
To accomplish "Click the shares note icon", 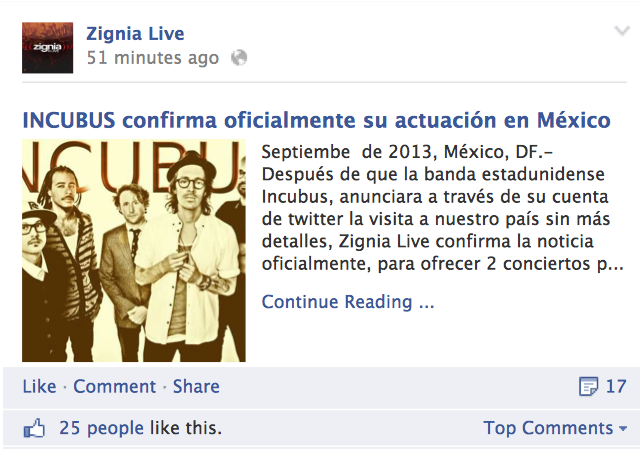I will coord(588,387).
